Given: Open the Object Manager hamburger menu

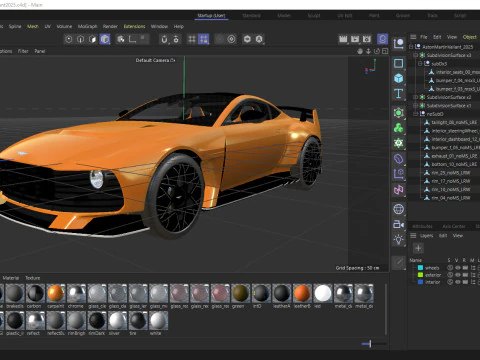Looking at the screenshot, I should 413,37.
